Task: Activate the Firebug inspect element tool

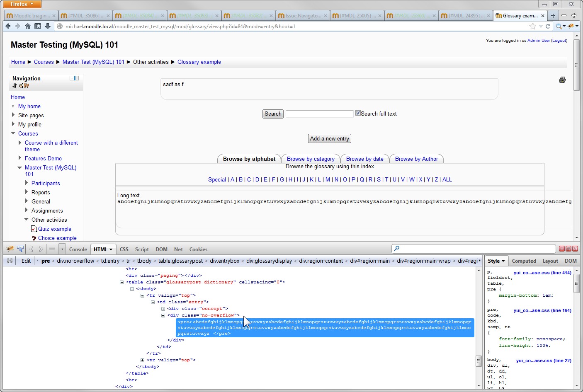Action: pos(20,249)
